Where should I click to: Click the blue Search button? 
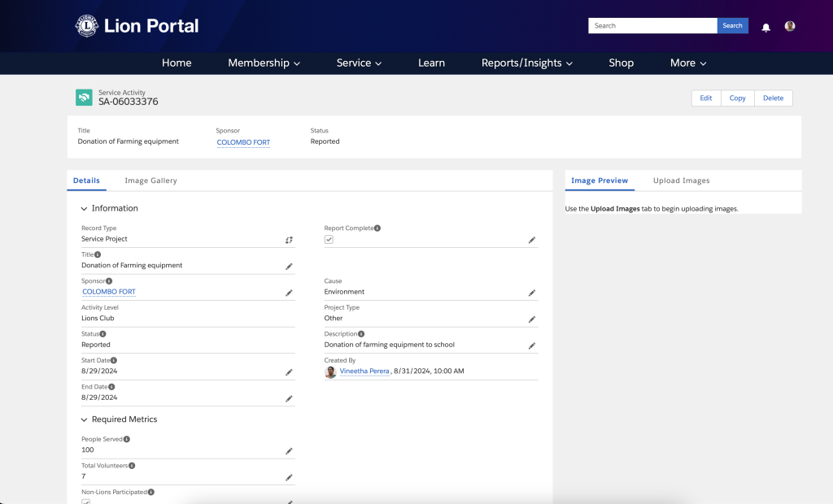point(732,25)
